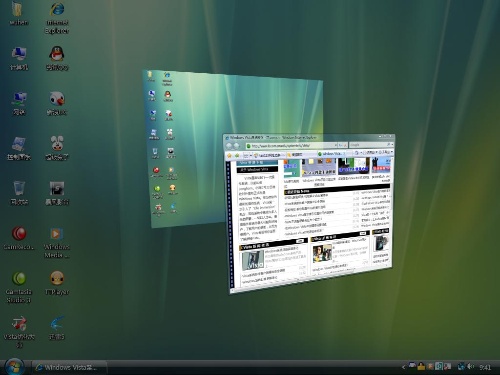Click the first system tray icon after the chevron
Viewport: 500px width, 375px height.
pos(413,366)
